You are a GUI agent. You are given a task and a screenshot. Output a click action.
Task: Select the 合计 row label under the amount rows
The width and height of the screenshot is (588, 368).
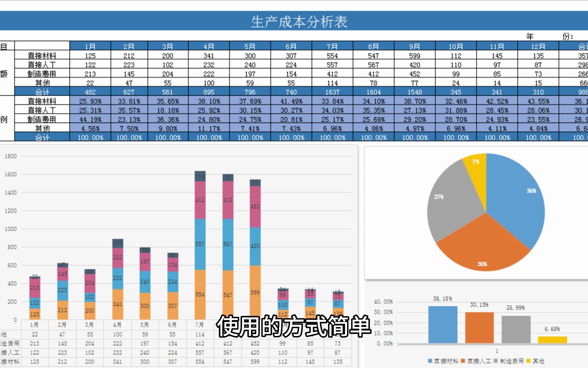tap(42, 92)
